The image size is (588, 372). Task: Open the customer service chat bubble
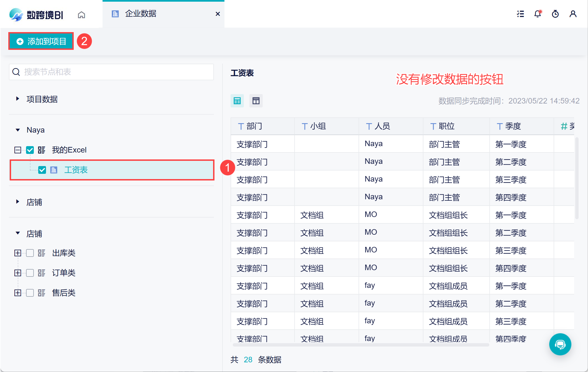tap(560, 344)
